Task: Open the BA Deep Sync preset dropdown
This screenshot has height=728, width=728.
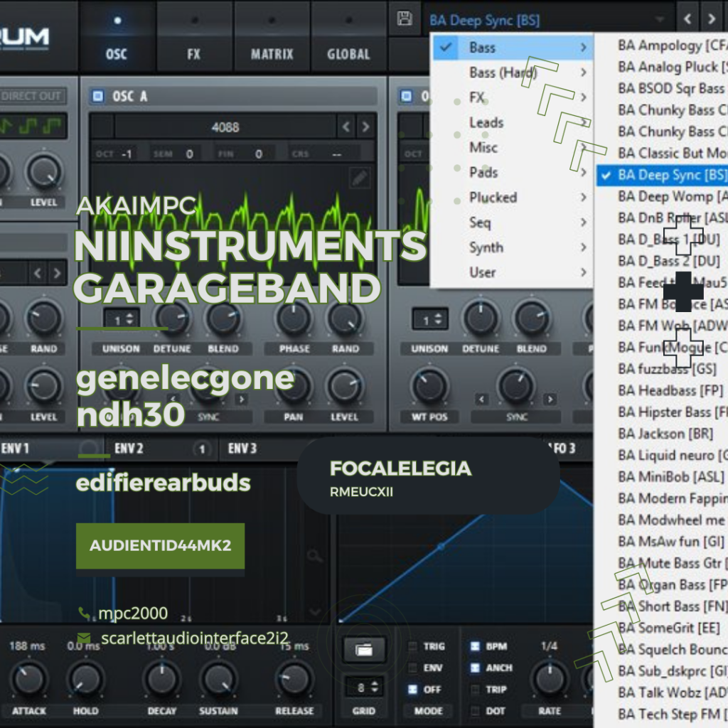Action: tap(548, 20)
